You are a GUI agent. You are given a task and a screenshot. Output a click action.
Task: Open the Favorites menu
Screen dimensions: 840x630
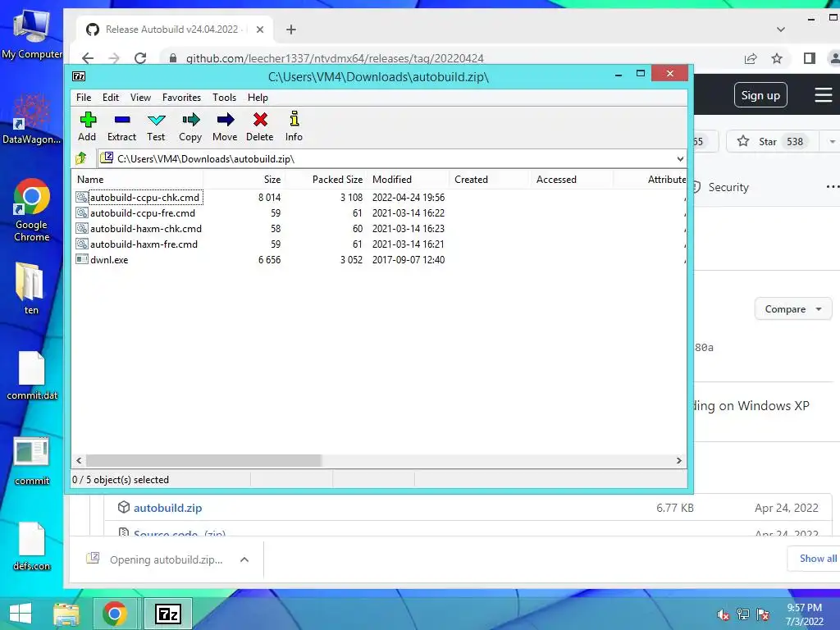pos(181,98)
